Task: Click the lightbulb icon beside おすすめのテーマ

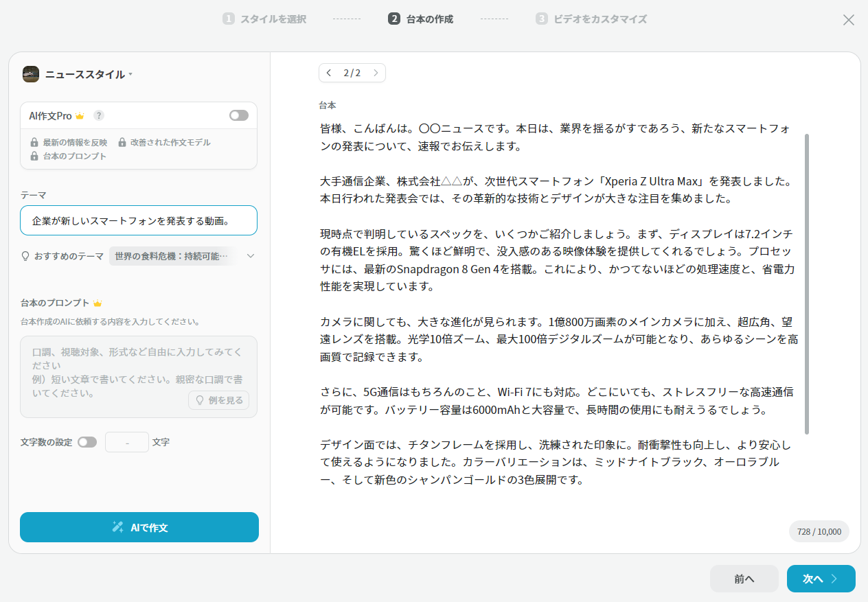Action: pos(26,256)
